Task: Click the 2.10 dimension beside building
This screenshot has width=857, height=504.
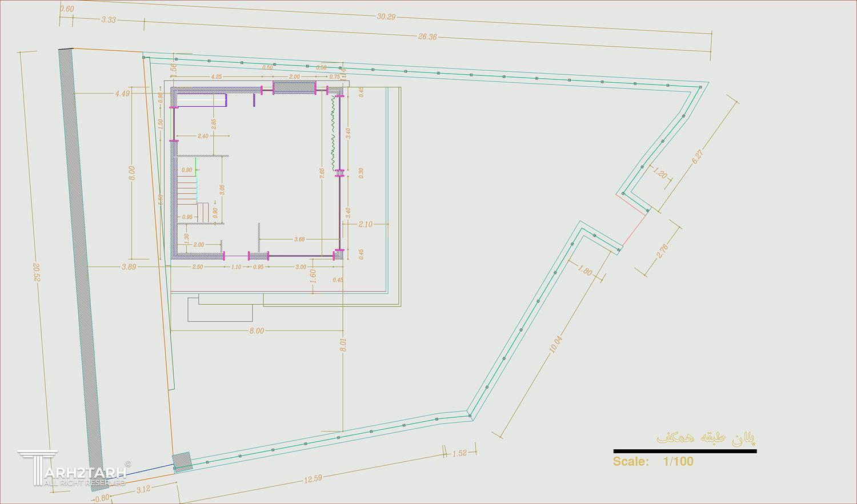Action: (x=365, y=224)
